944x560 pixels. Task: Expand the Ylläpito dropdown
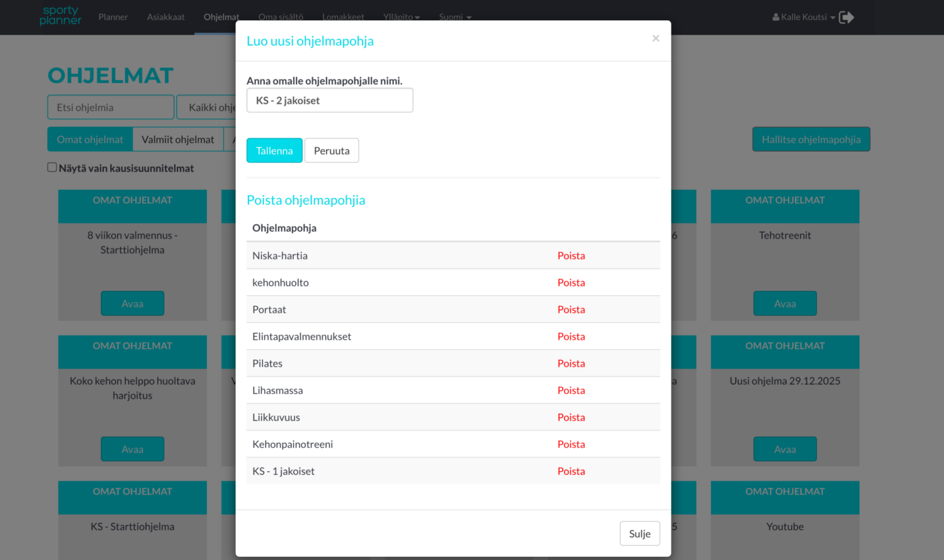click(401, 17)
